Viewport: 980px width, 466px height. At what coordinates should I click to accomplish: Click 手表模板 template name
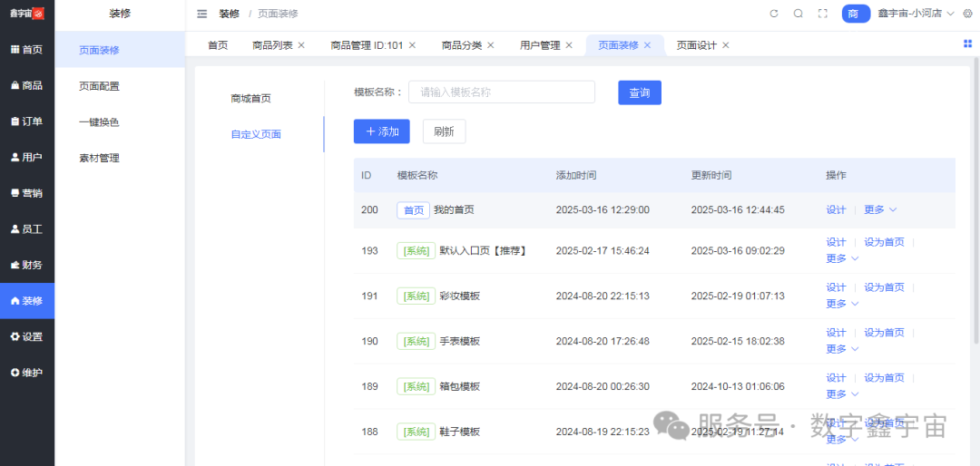(459, 341)
